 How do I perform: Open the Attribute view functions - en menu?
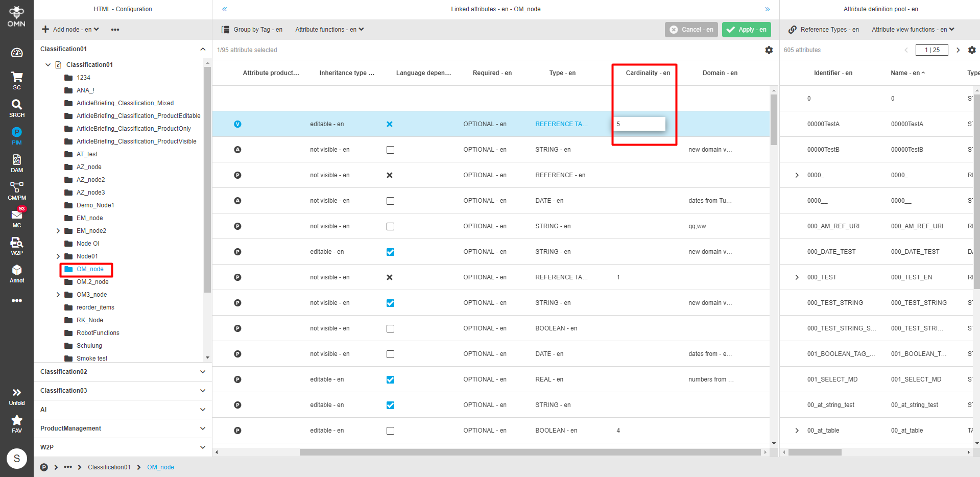tap(913, 29)
